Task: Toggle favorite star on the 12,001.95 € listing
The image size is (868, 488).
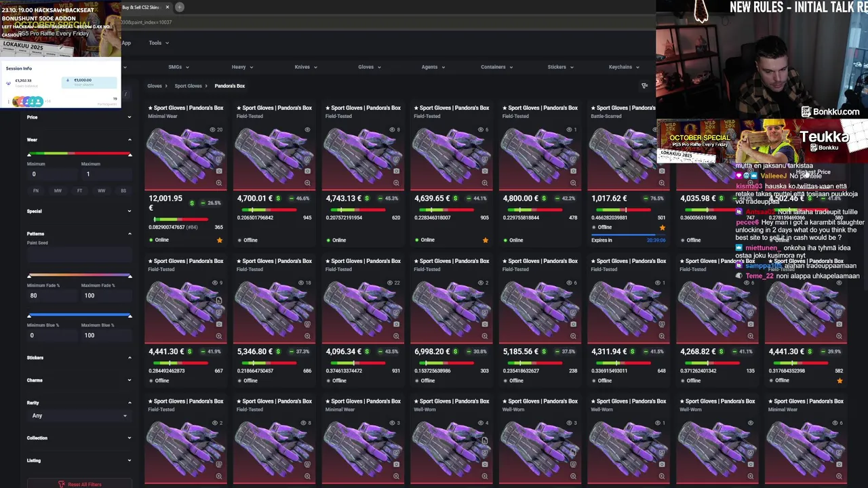Action: point(219,240)
